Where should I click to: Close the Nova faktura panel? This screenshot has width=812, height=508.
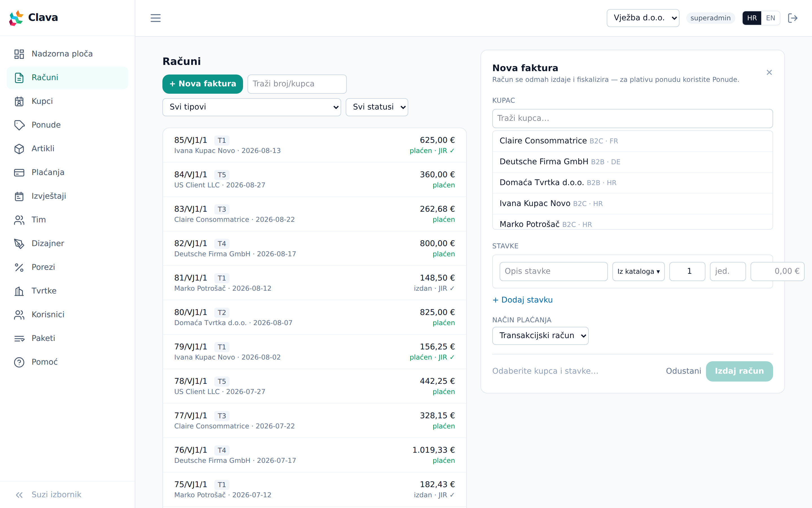769,72
